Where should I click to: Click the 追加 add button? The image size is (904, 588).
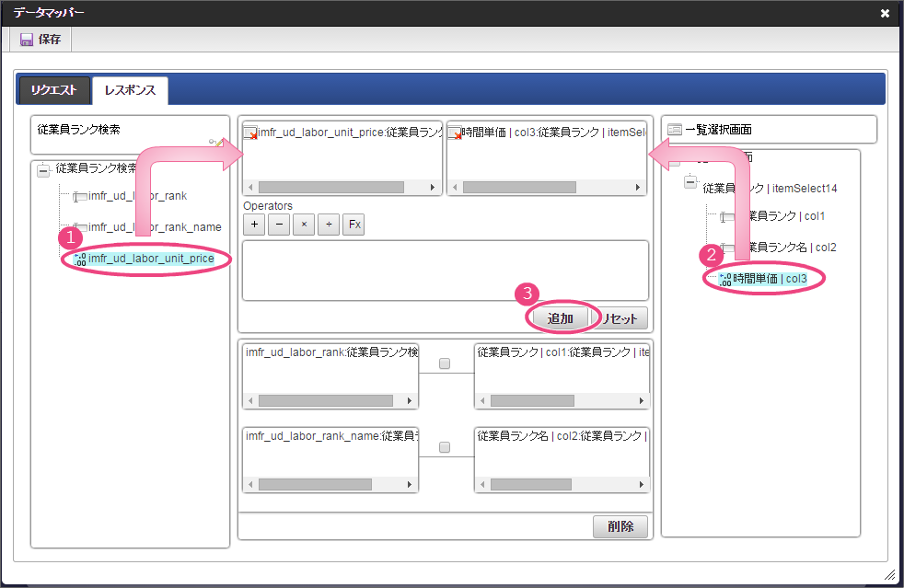point(560,318)
